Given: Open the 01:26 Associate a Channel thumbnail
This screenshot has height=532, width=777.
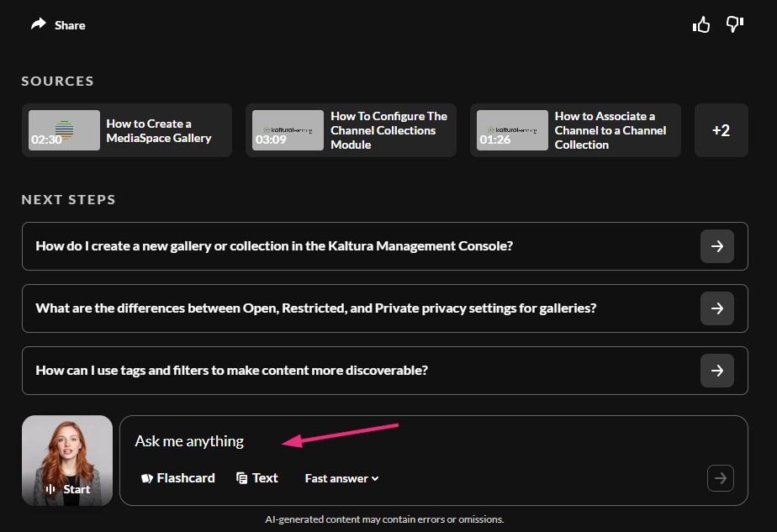Looking at the screenshot, I should [x=512, y=130].
